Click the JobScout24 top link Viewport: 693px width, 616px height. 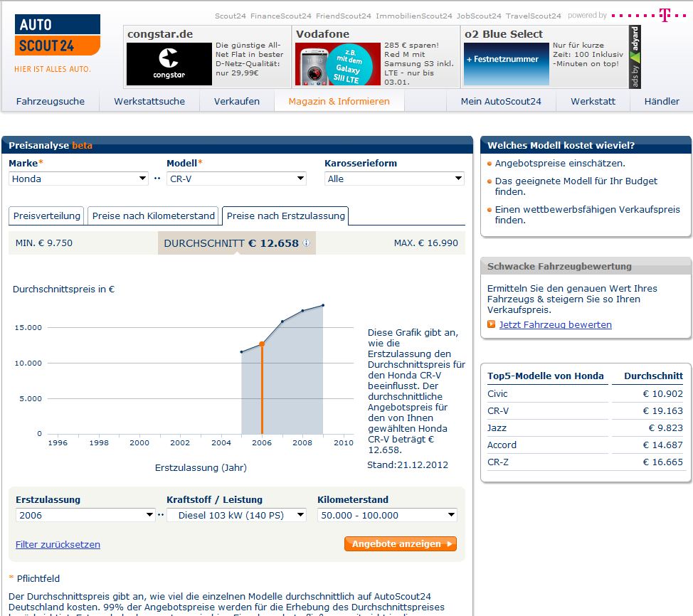tap(479, 16)
